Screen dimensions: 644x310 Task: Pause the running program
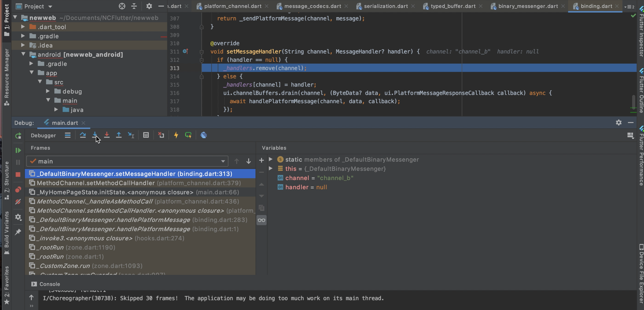[18, 162]
